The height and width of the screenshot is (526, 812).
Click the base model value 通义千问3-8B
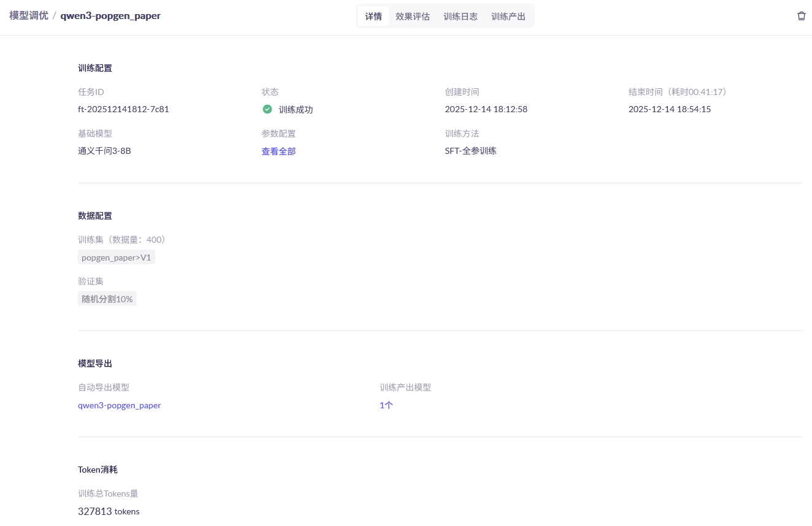[104, 151]
